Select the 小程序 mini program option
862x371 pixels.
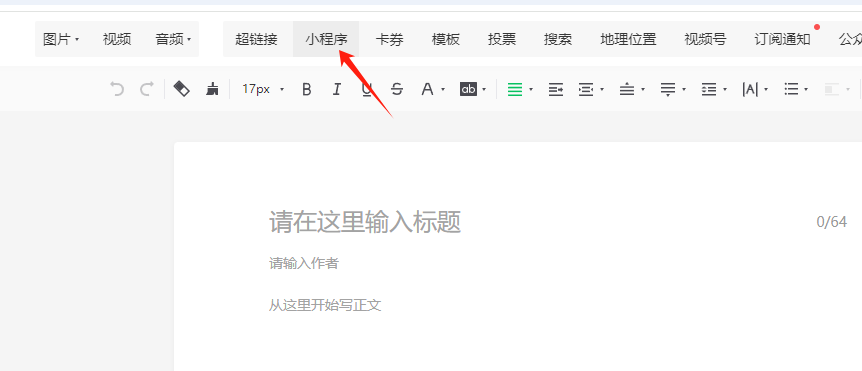[x=326, y=39]
